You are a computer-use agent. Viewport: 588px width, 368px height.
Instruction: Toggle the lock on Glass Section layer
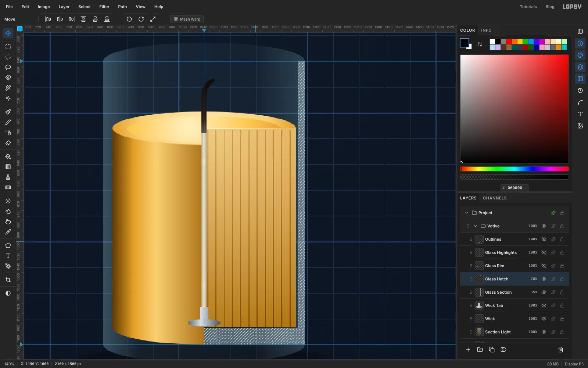click(562, 292)
